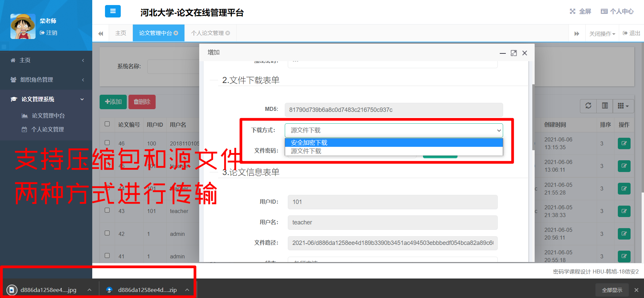This screenshot has height=298, width=644.
Task: Maximize the 增加 dialog
Action: 514,53
